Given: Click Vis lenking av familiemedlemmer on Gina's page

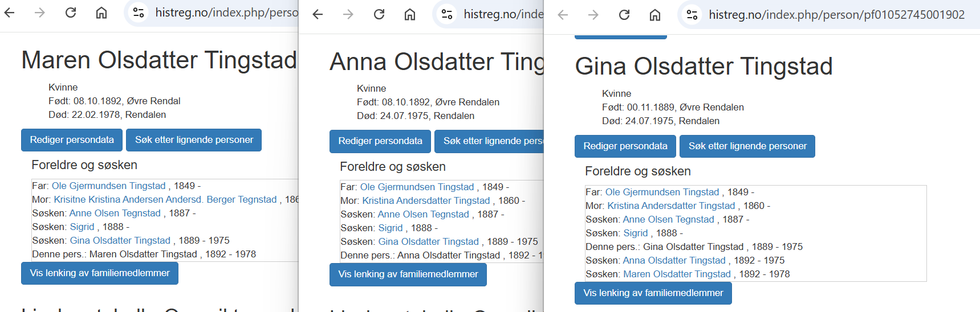Looking at the screenshot, I should 653,293.
